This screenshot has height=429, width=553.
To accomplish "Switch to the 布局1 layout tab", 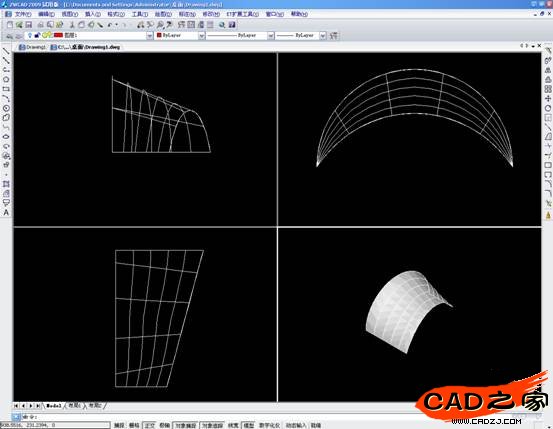I will [74, 406].
